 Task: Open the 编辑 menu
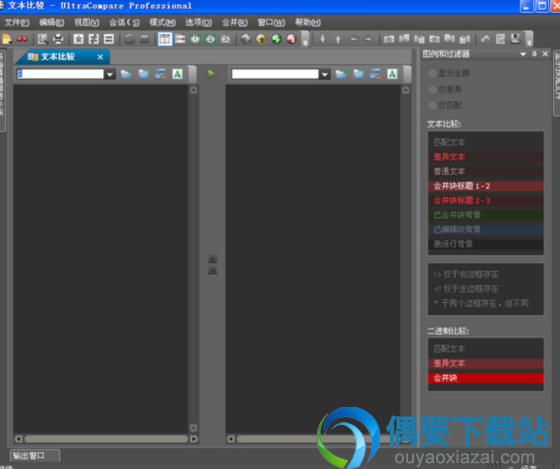(51, 23)
